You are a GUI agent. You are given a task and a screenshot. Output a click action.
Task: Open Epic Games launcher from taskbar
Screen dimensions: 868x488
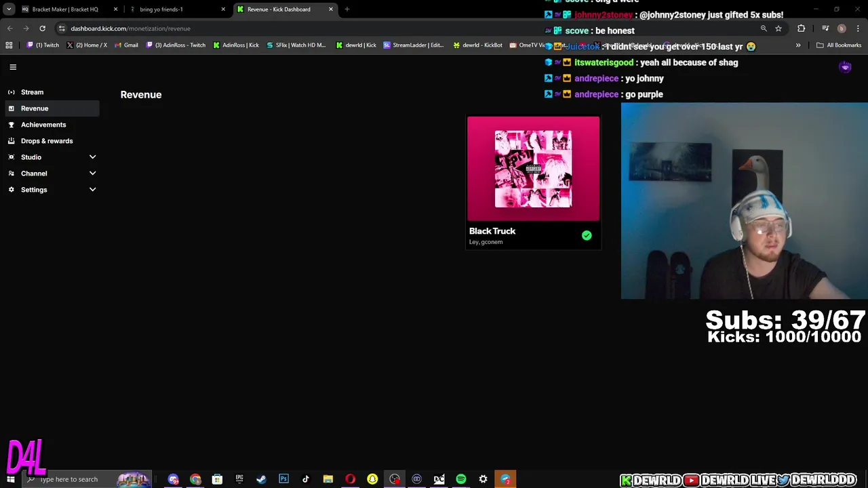click(x=239, y=479)
